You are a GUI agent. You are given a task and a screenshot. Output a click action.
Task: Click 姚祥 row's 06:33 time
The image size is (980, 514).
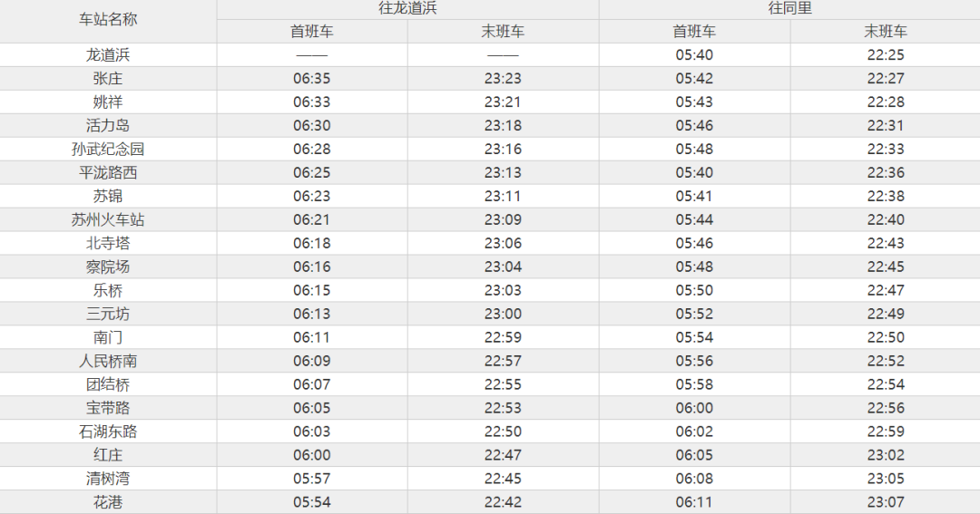click(x=312, y=102)
